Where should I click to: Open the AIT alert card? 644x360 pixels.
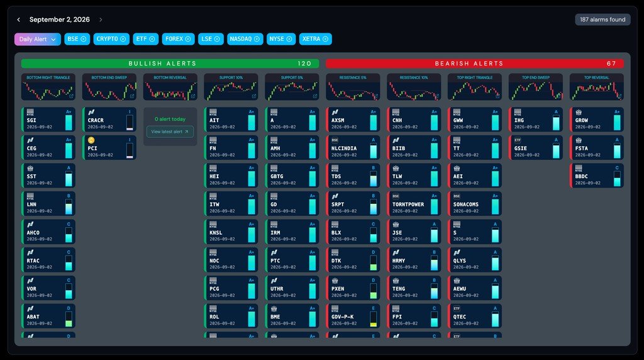pos(231,120)
